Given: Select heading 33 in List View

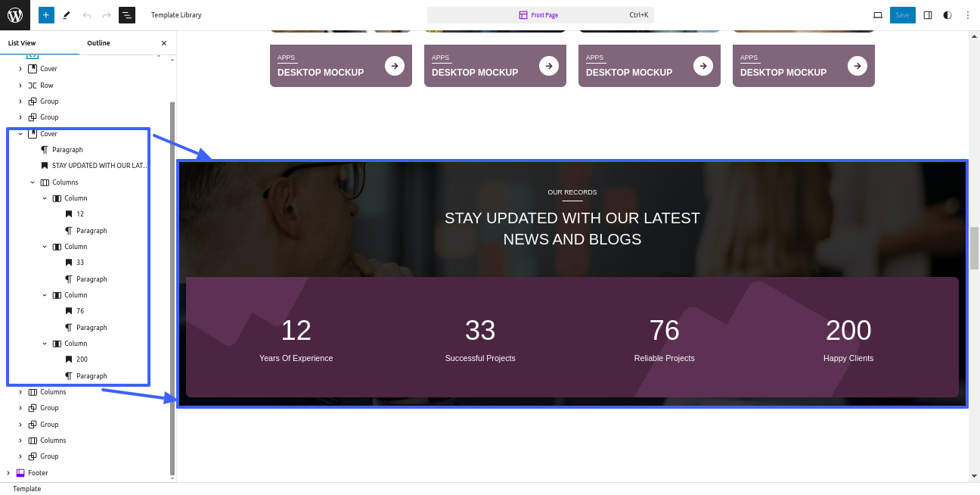Looking at the screenshot, I should pyautogui.click(x=79, y=263).
